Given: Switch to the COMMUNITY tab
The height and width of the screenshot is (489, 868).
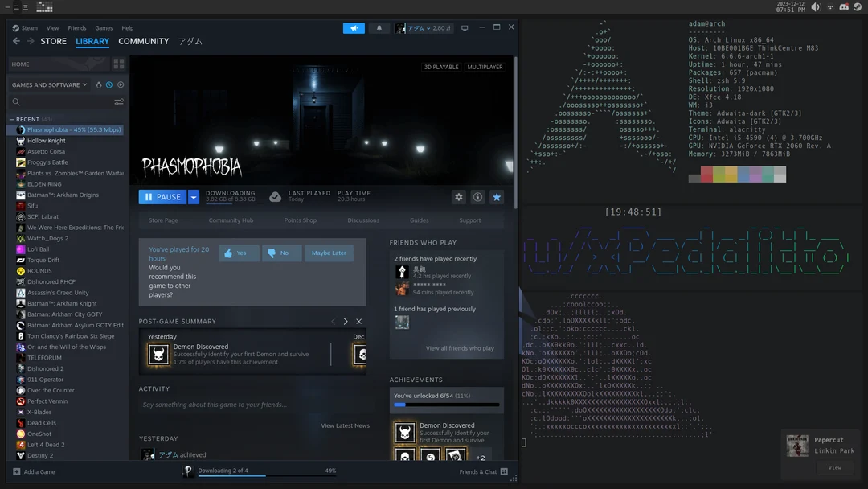Looking at the screenshot, I should (144, 41).
